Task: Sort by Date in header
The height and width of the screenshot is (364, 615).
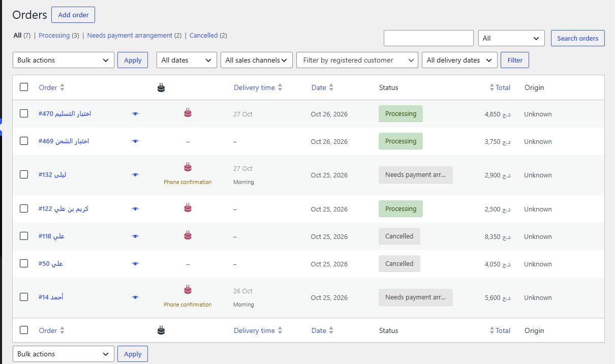Action: (x=319, y=87)
